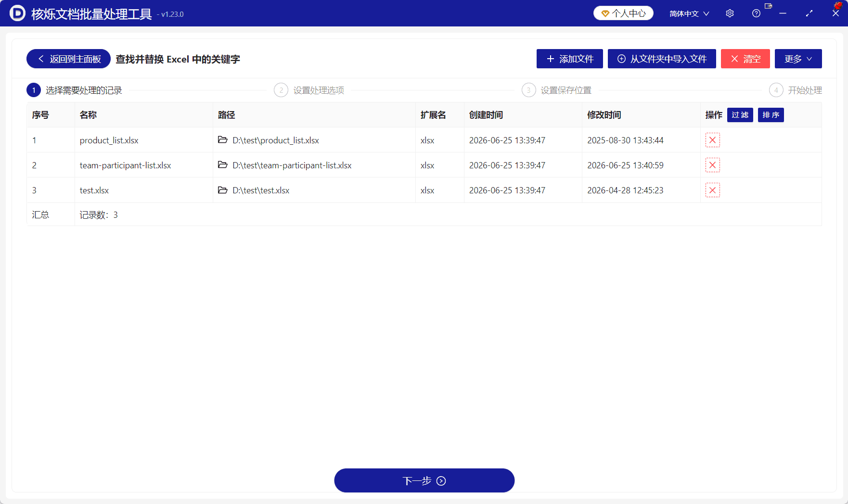Expand the 更多 dropdown
The image size is (848, 504).
[x=798, y=59]
